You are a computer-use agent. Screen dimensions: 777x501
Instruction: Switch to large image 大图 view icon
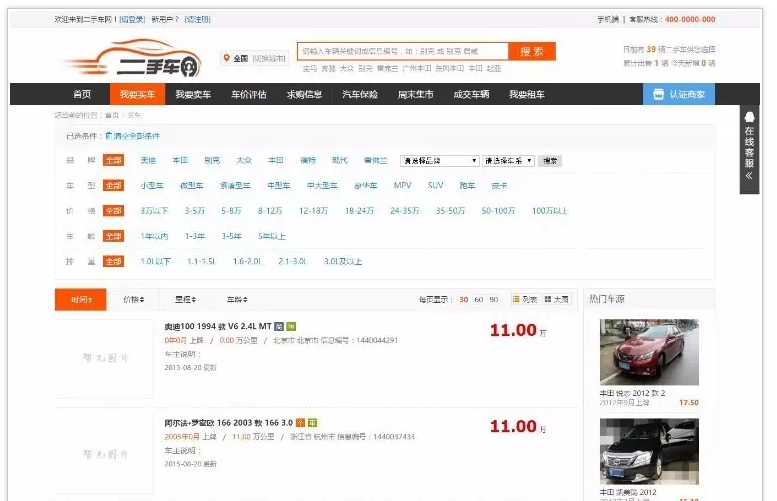click(x=549, y=299)
